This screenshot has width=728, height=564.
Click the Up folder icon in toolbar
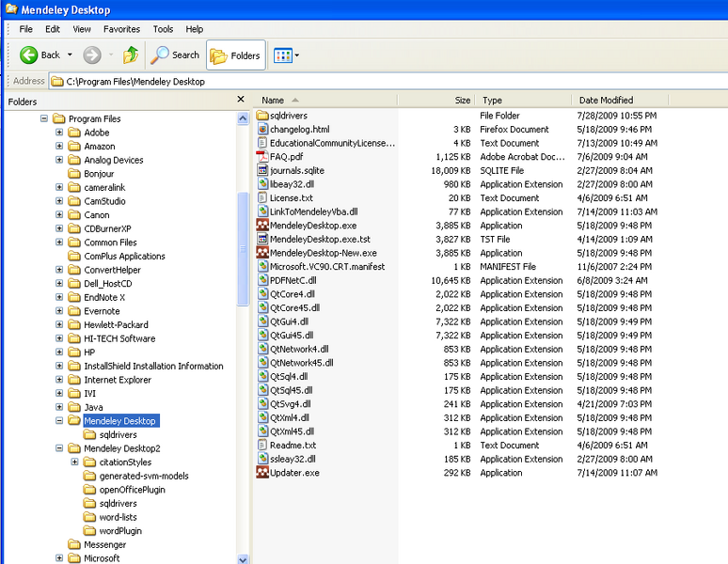[x=131, y=55]
